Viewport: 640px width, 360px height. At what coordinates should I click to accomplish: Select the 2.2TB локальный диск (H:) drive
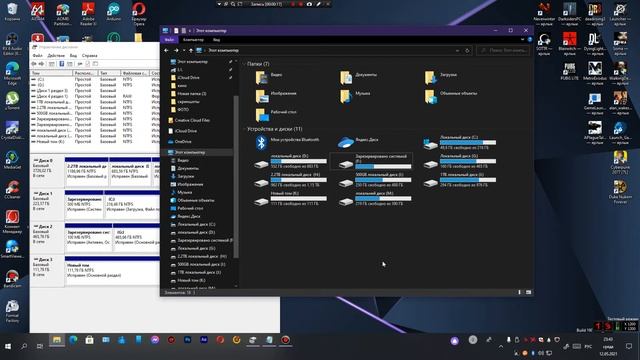[290, 180]
